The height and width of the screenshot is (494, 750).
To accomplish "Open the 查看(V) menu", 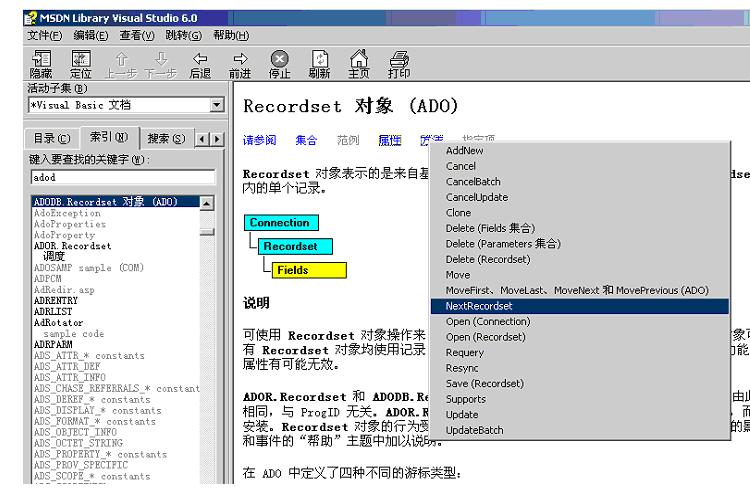I will (x=137, y=35).
